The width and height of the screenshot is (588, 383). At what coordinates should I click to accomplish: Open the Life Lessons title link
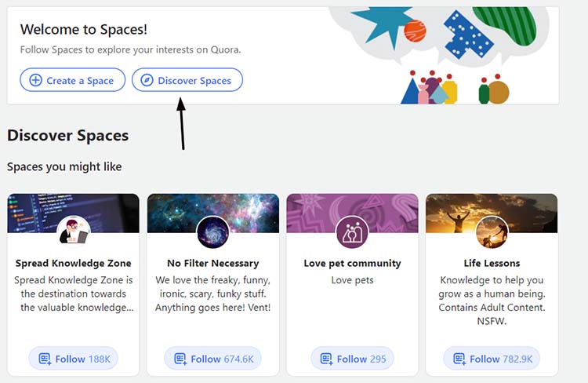pyautogui.click(x=492, y=263)
